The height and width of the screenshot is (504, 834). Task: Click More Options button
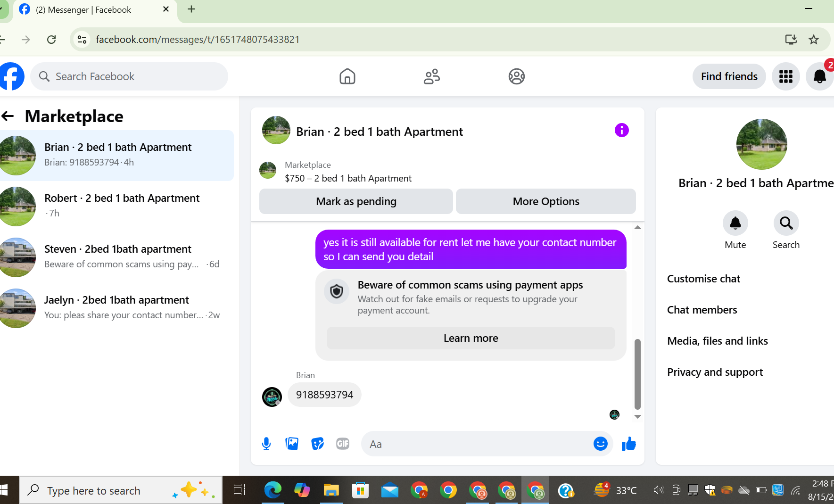pyautogui.click(x=546, y=201)
